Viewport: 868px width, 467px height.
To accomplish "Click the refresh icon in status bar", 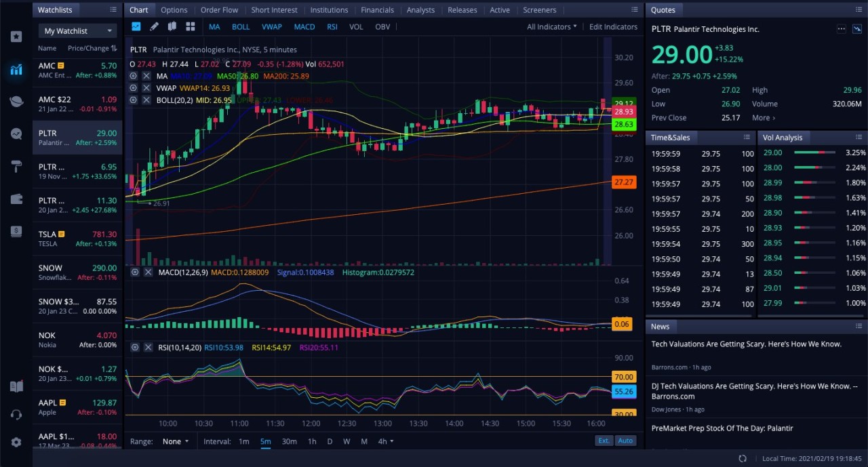I will pyautogui.click(x=743, y=459).
